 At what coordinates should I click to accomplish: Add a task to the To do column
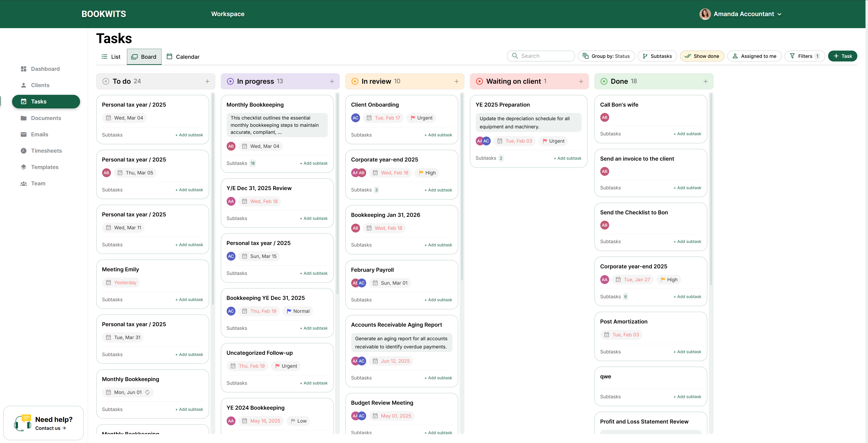pyautogui.click(x=208, y=81)
